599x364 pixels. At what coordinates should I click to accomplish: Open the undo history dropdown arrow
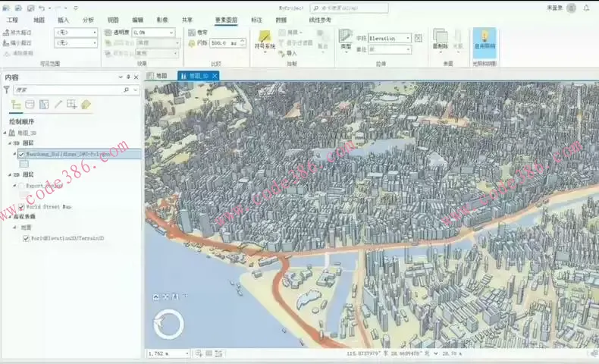(49, 8)
